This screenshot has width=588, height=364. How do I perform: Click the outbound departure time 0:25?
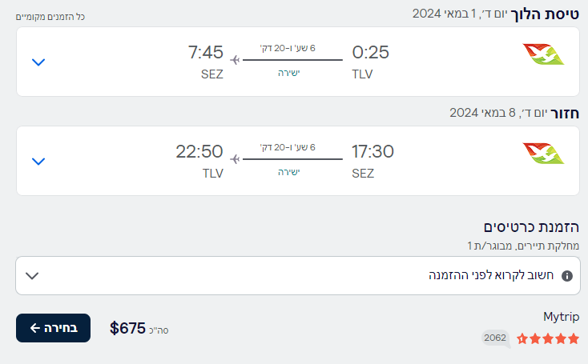pyautogui.click(x=370, y=52)
